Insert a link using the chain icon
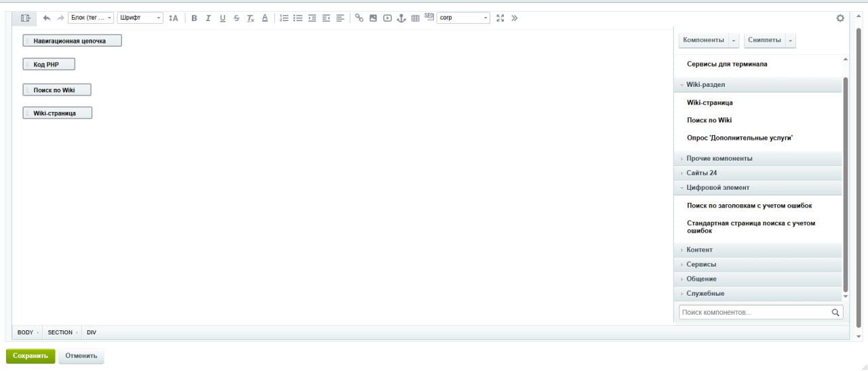Image resolution: width=868 pixels, height=371 pixels. (359, 18)
